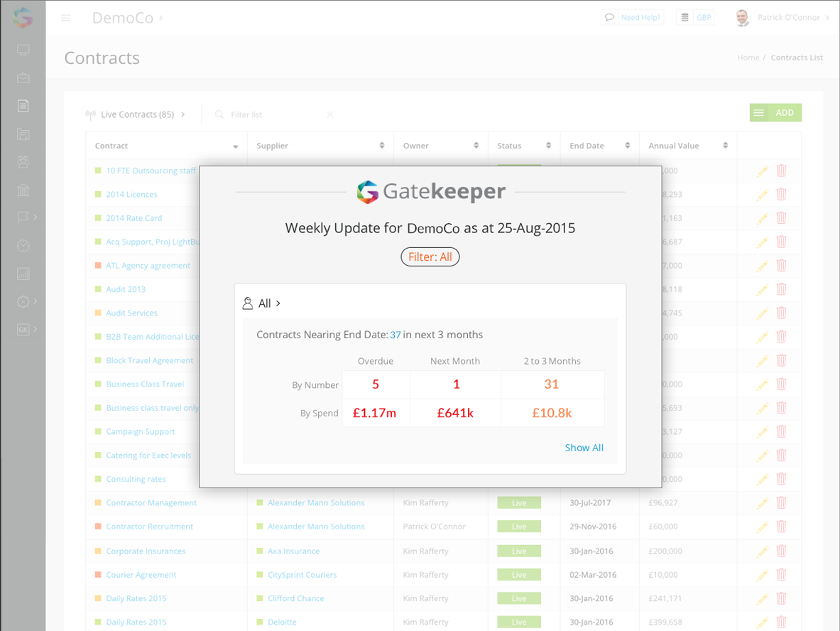The width and height of the screenshot is (840, 631).
Task: Edit the Courier Agreement row
Action: [x=763, y=576]
